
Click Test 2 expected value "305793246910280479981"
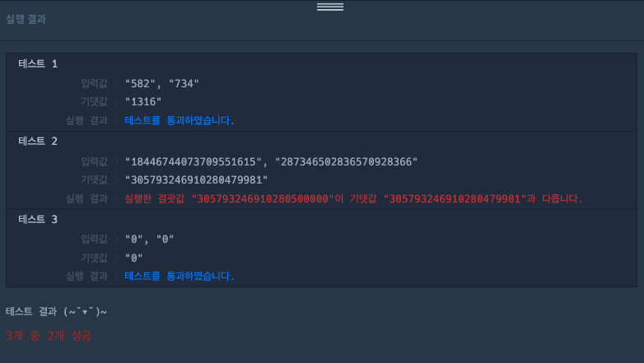(x=196, y=180)
